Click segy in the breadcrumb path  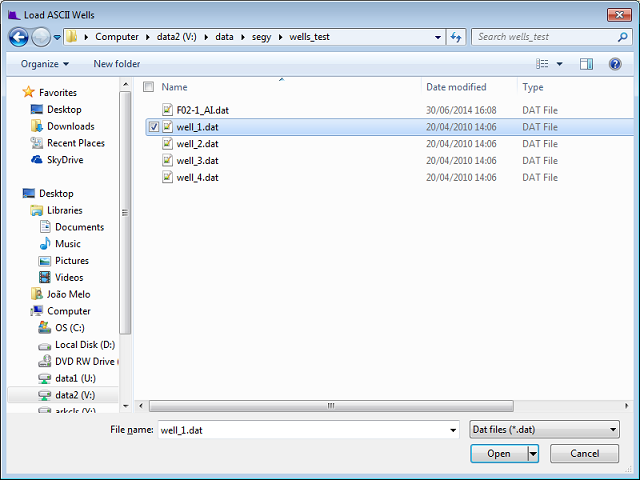tap(261, 37)
